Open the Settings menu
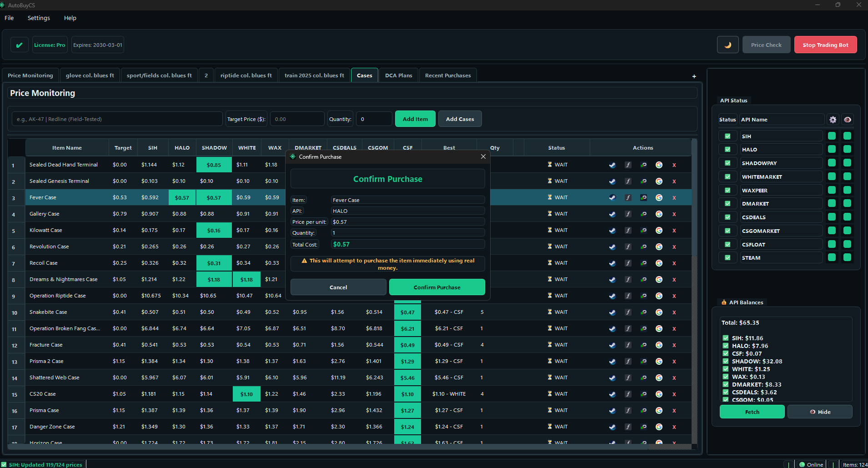 point(39,18)
